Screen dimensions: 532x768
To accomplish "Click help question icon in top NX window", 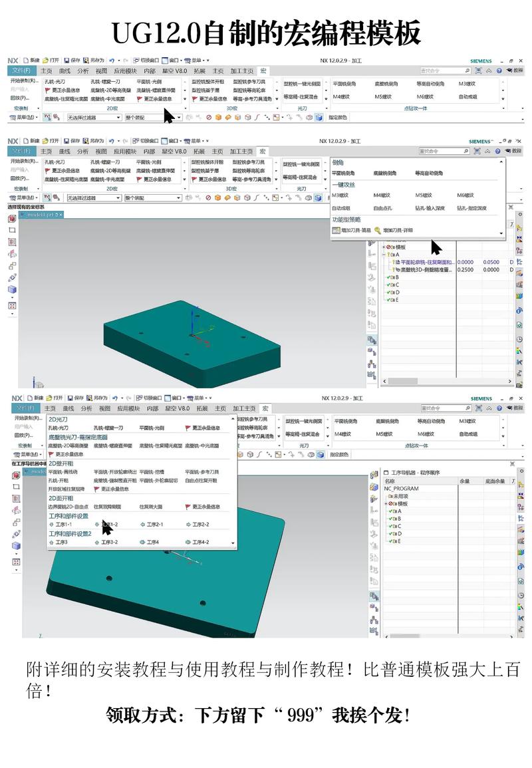I will (x=499, y=70).
